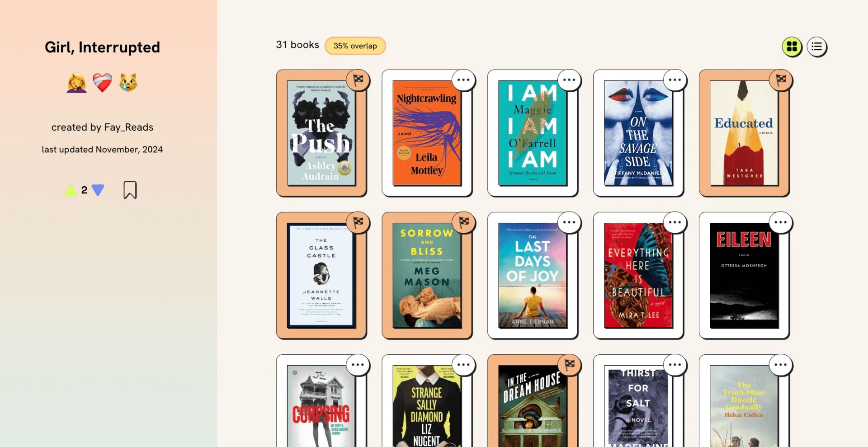Switch to list view layout
868x447 pixels.
pos(816,47)
